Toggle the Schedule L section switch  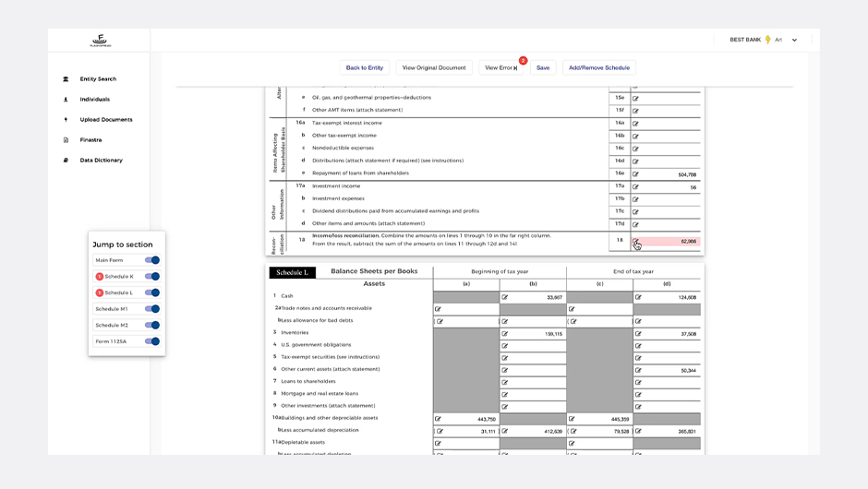152,292
